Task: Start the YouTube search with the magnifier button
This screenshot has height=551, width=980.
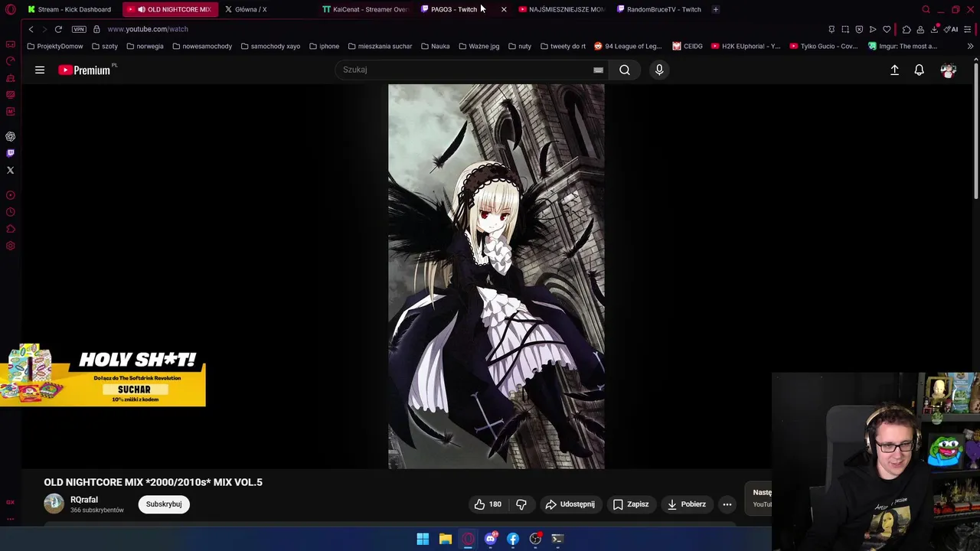Action: [625, 70]
